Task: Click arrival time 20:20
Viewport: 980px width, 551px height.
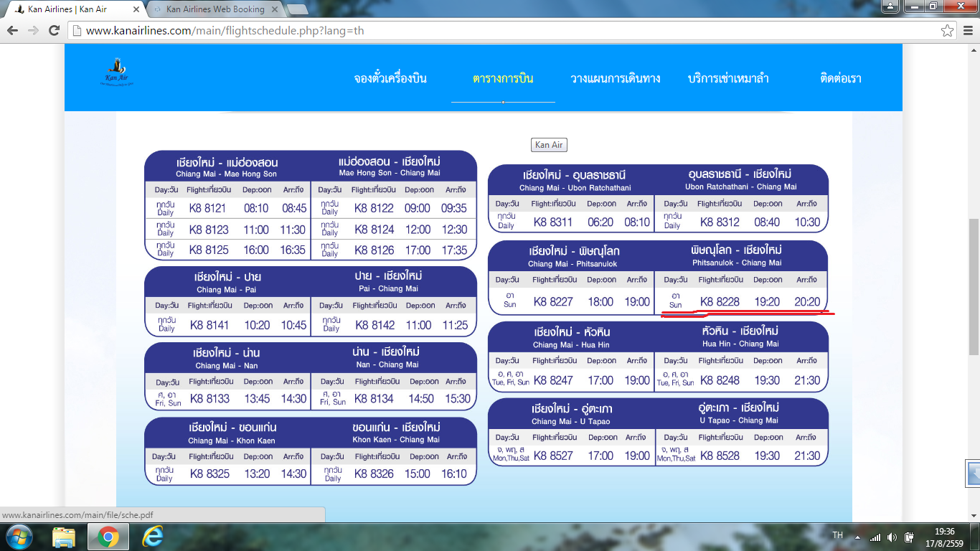Action: tap(807, 302)
